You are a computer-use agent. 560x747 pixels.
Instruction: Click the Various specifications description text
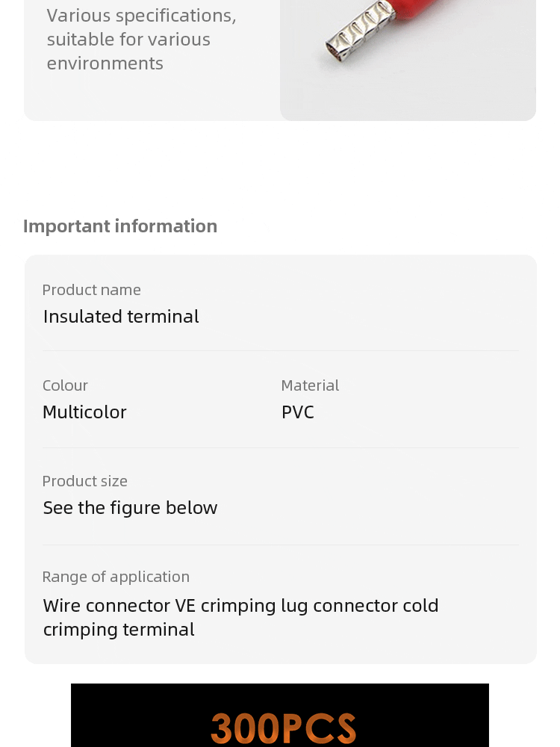tap(141, 39)
